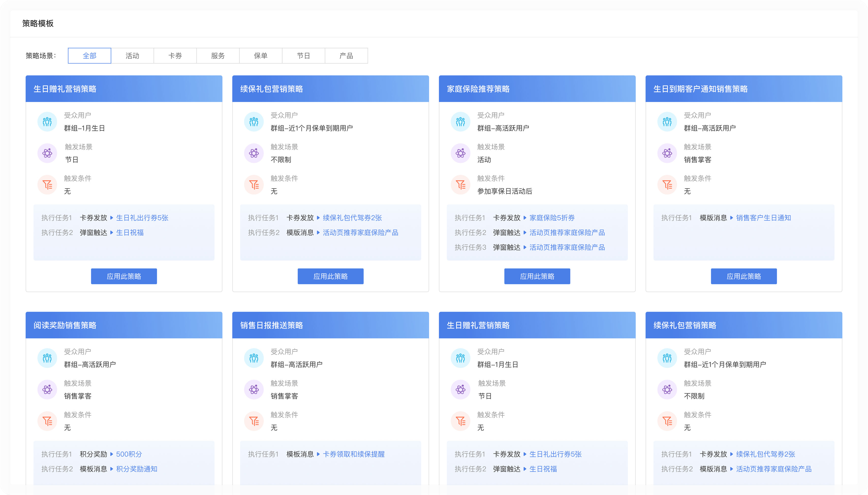Click 应用此策略 on the 续保礼包营销策略 card
The width and height of the screenshot is (868, 495).
click(x=330, y=276)
